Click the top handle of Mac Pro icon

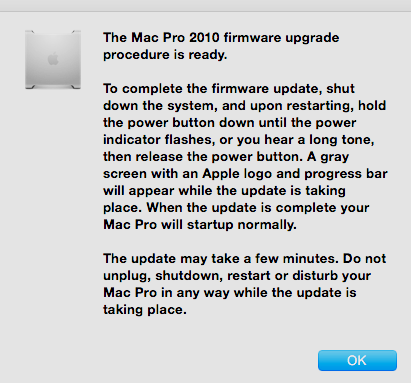53,32
